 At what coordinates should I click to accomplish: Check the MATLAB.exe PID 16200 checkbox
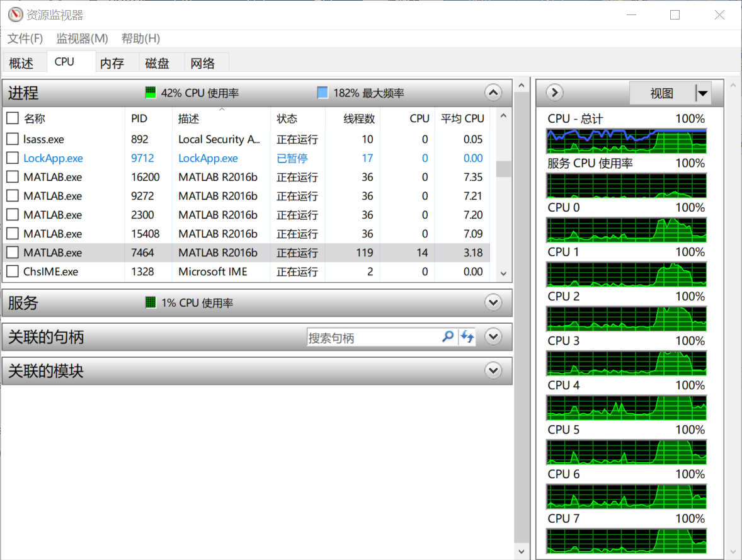pyautogui.click(x=13, y=176)
